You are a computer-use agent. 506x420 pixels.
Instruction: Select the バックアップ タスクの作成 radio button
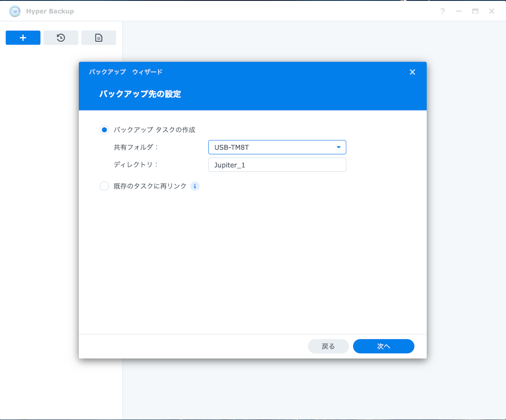[x=104, y=130]
